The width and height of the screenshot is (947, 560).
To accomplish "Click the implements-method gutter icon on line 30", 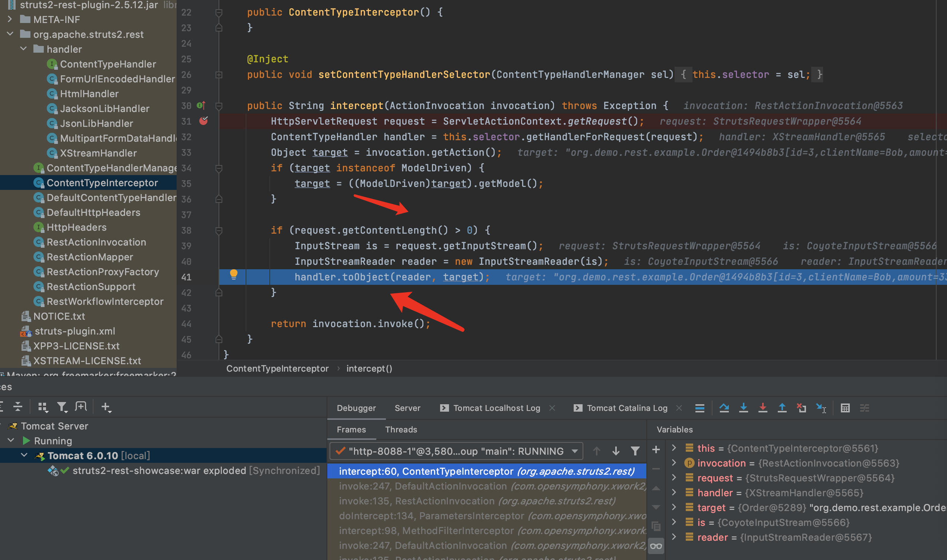I will [201, 105].
